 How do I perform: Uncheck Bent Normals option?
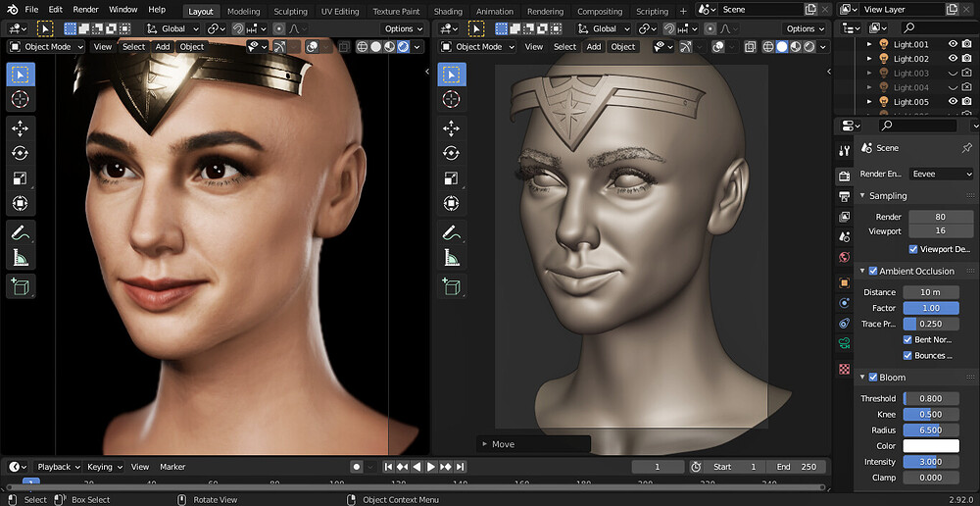907,339
